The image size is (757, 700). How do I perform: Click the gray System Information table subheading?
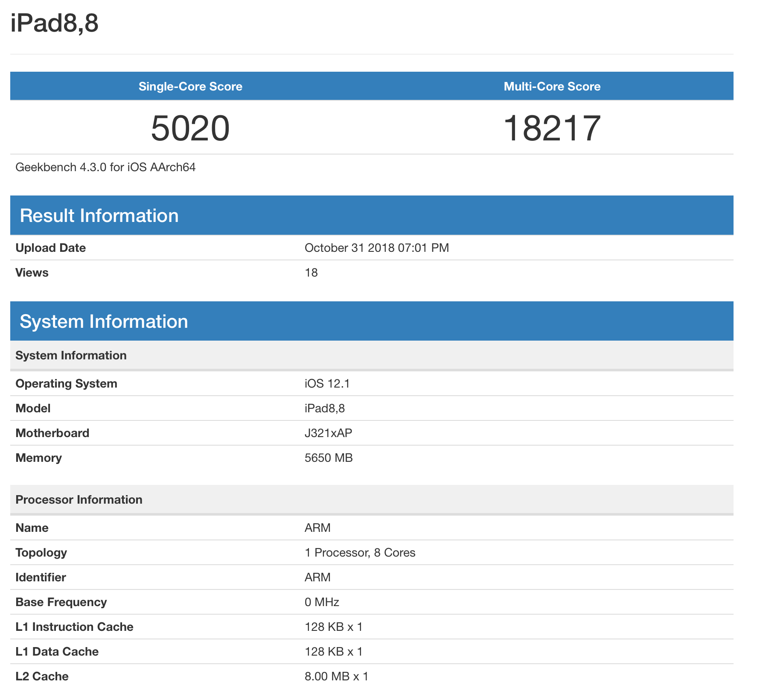point(71,356)
